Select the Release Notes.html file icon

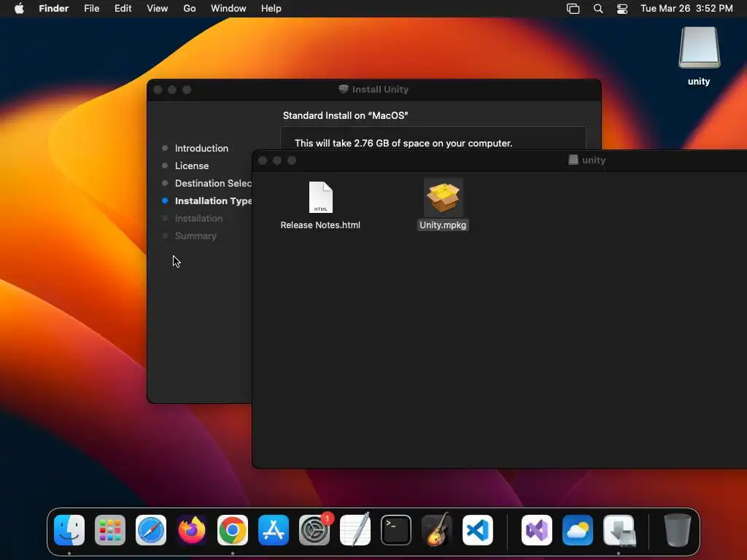(x=321, y=197)
